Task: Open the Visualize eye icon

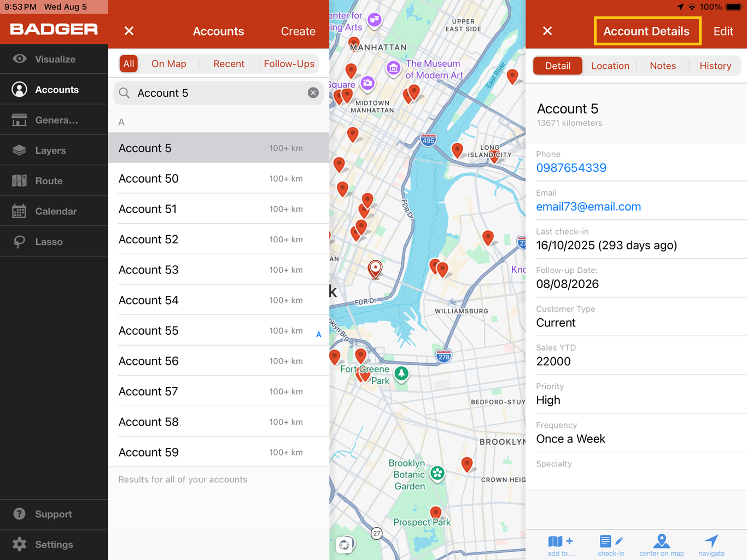Action: tap(20, 59)
